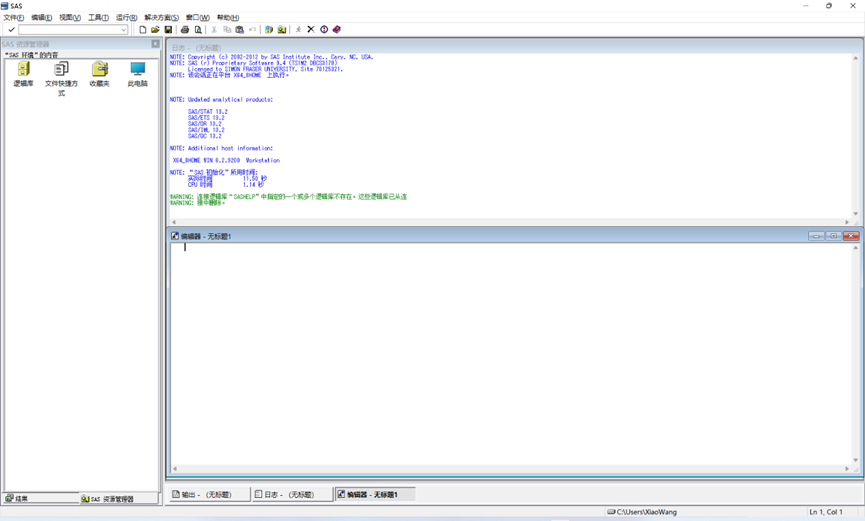
Task: Restore the main SAS window size
Action: click(829, 6)
